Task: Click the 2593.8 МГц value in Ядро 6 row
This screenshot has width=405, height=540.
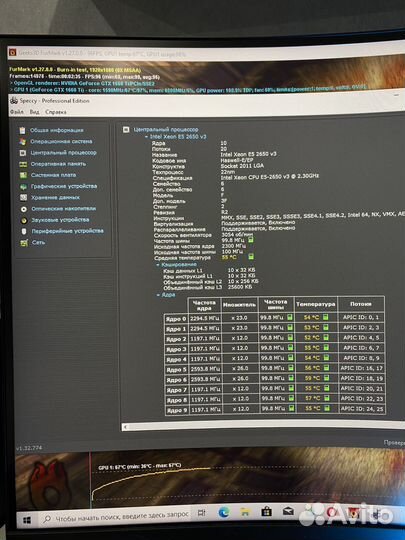Action: (205, 379)
